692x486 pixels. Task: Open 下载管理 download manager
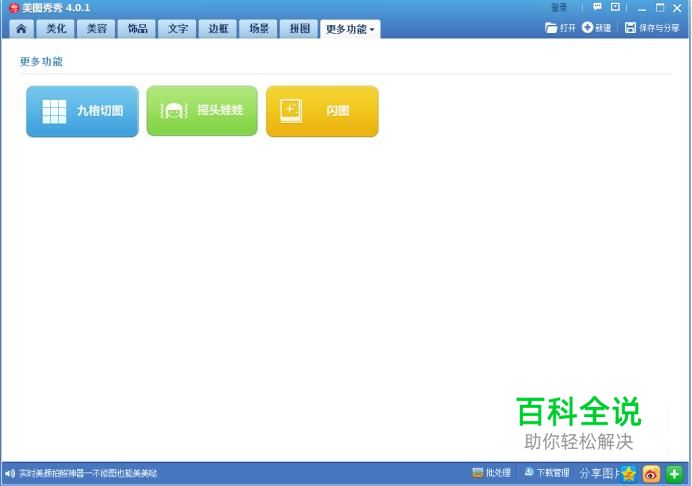[546, 473]
